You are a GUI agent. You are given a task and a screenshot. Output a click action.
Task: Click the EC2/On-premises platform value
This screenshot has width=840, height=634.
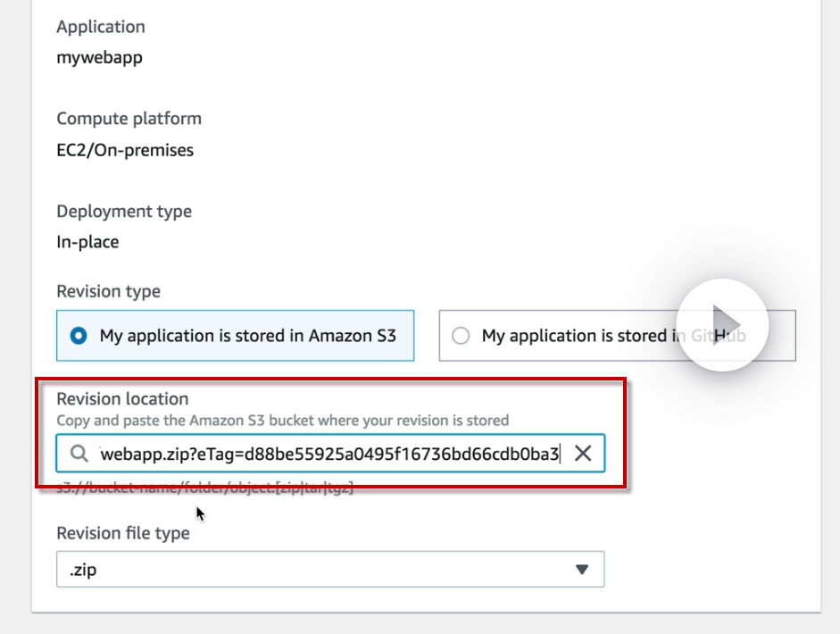[125, 150]
